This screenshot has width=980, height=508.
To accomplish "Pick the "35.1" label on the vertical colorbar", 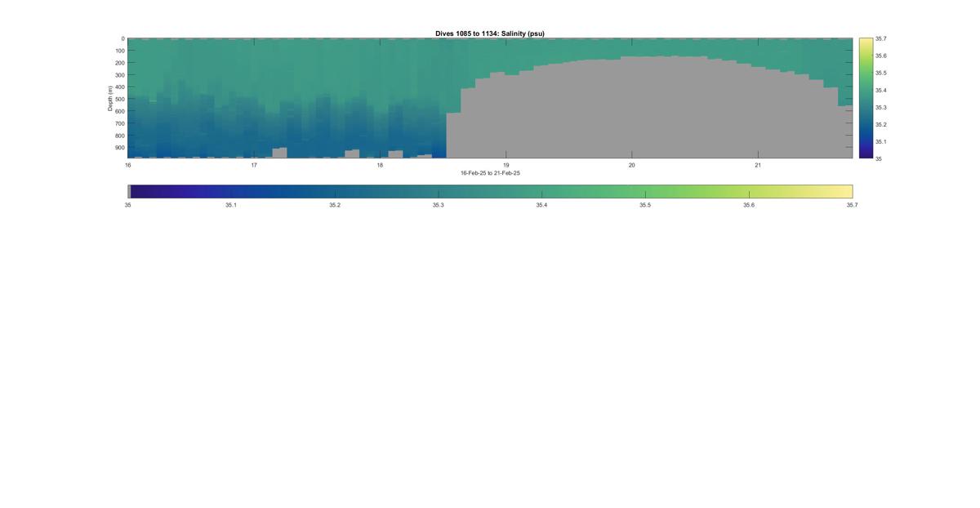I will (880, 141).
